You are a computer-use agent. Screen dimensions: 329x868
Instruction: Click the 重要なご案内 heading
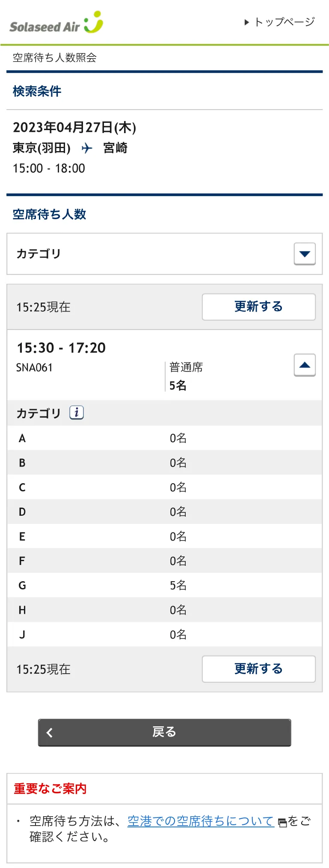click(50, 788)
